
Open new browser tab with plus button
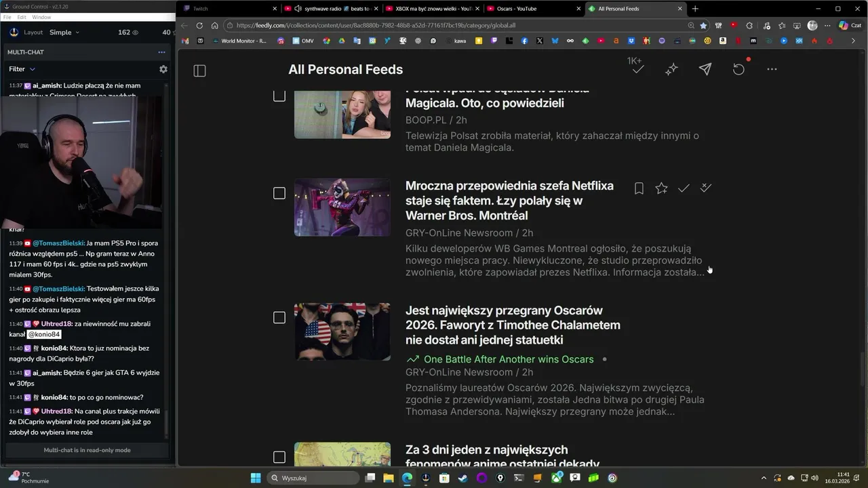point(695,9)
